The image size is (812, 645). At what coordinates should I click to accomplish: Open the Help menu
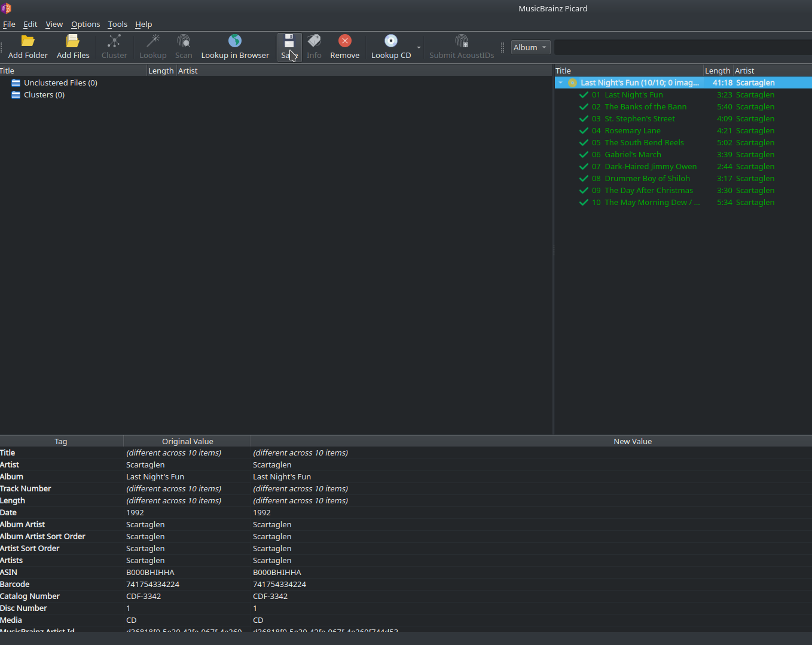[144, 24]
